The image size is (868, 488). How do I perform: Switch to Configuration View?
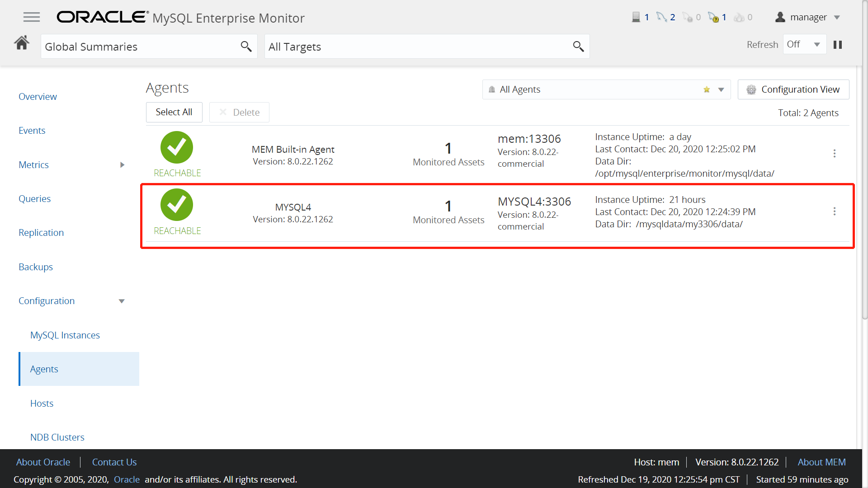[x=793, y=89]
